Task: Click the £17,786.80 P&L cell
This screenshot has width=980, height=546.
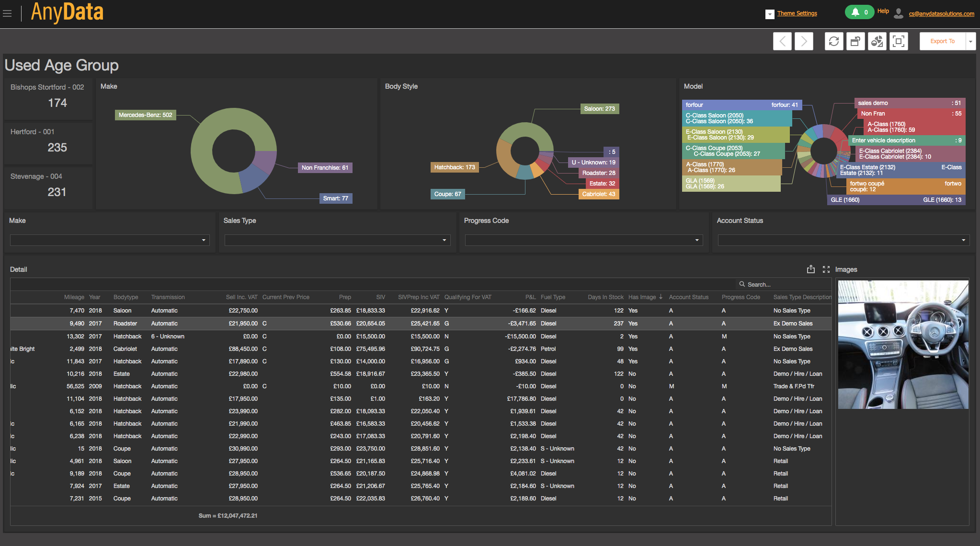Action: click(x=521, y=399)
